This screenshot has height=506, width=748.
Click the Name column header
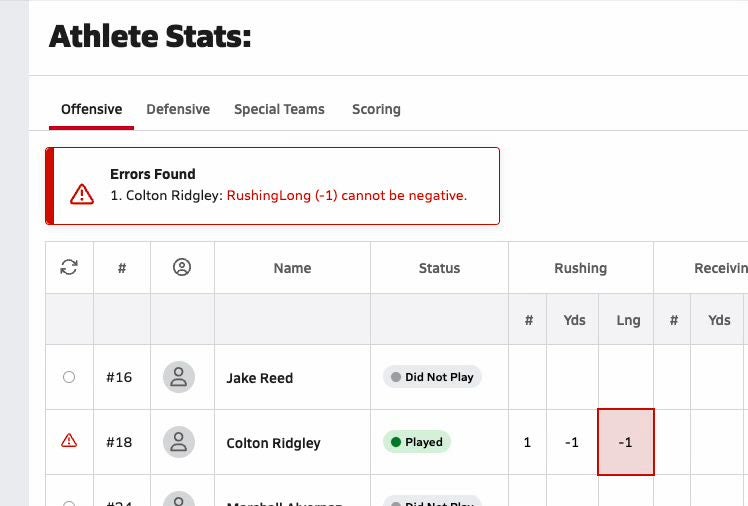click(292, 268)
